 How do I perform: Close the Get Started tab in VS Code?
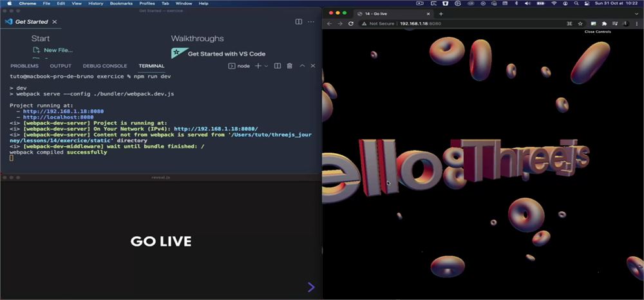(x=55, y=22)
